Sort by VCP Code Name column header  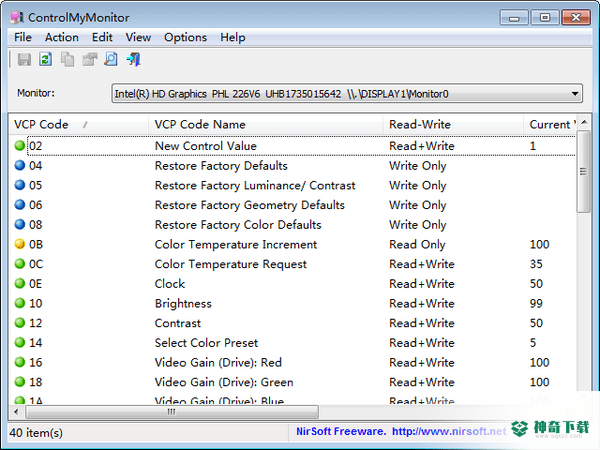[x=266, y=125]
